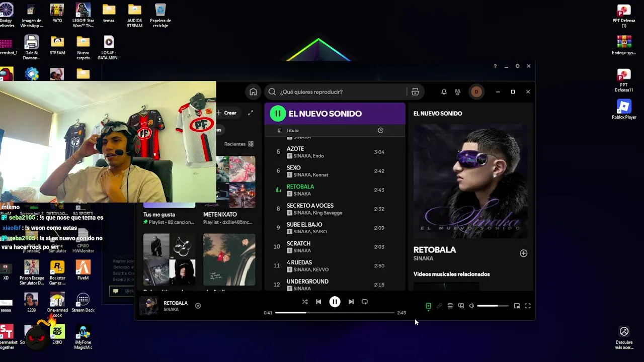Open settings gear in background window

tap(517, 66)
